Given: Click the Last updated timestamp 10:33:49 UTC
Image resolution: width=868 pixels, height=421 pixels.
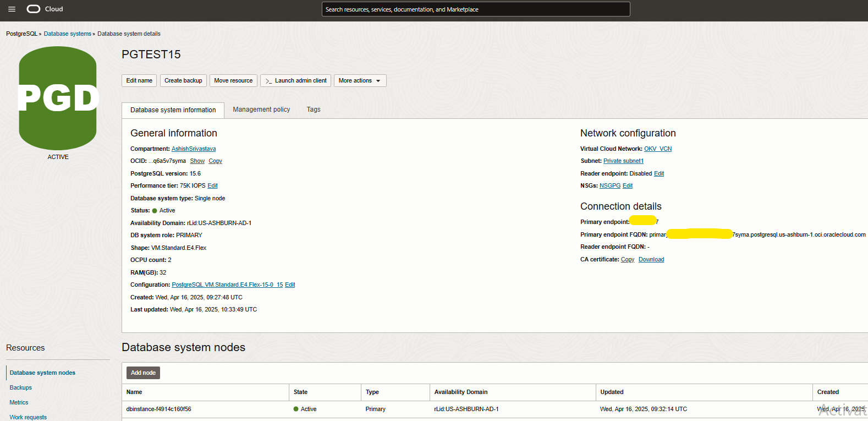Looking at the screenshot, I should point(213,309).
